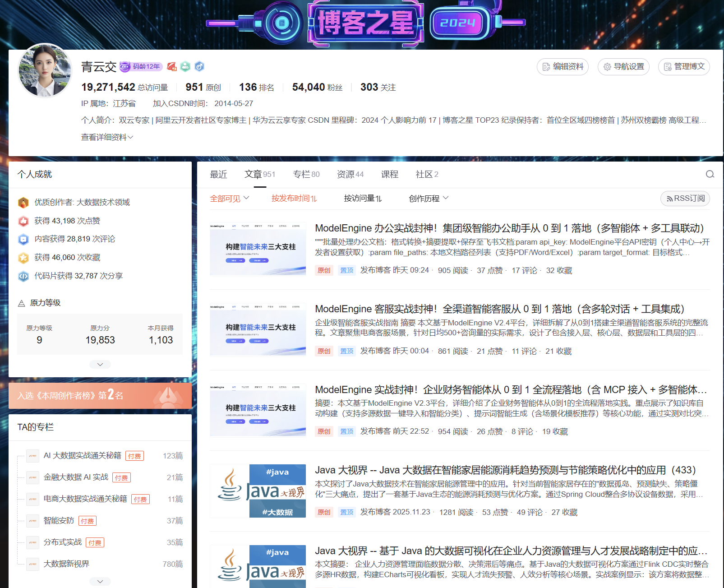Open column 智能安防
The width and height of the screenshot is (724, 588).
click(59, 521)
